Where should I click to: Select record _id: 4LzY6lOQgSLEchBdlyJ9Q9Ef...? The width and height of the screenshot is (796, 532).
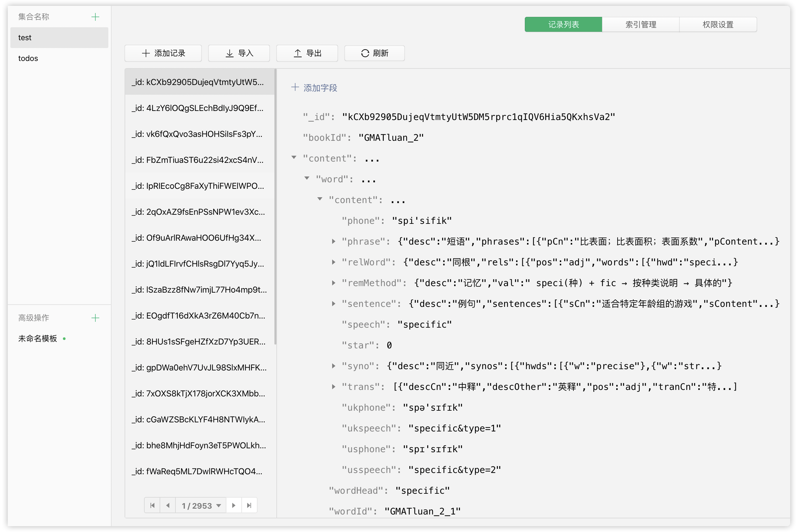pos(199,108)
